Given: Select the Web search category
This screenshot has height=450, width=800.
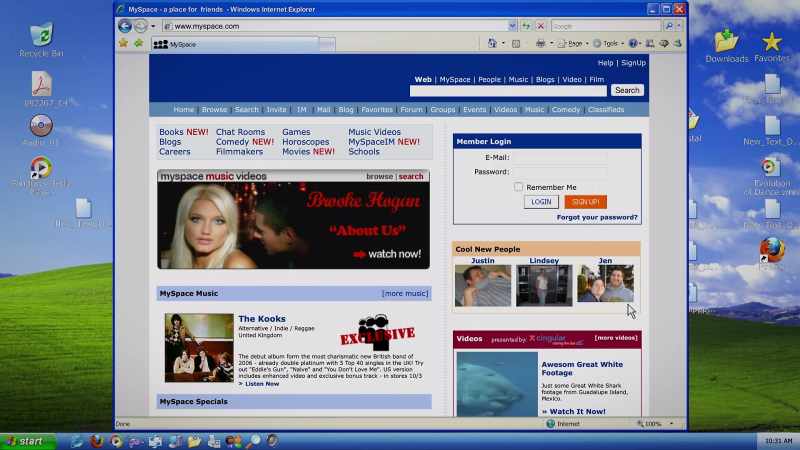Looking at the screenshot, I should [x=422, y=80].
